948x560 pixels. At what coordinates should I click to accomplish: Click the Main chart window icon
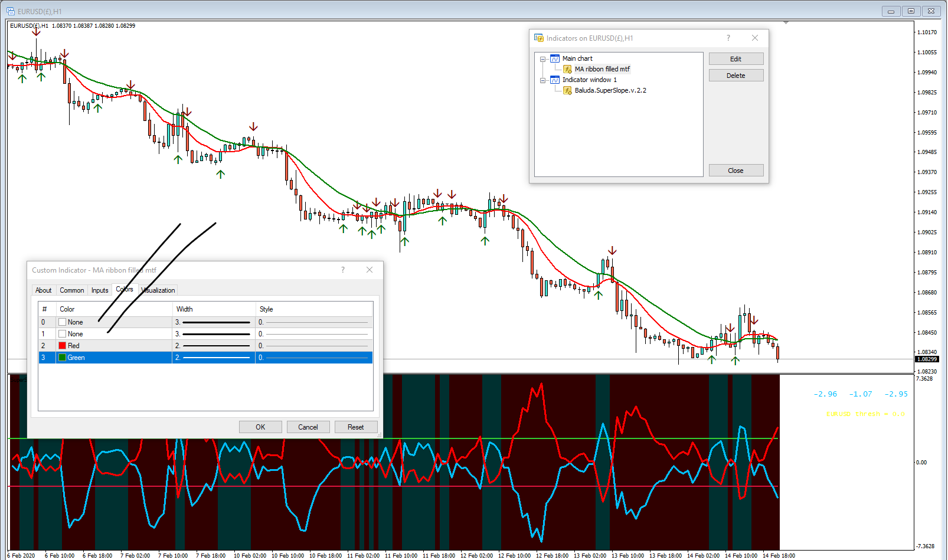tap(555, 58)
